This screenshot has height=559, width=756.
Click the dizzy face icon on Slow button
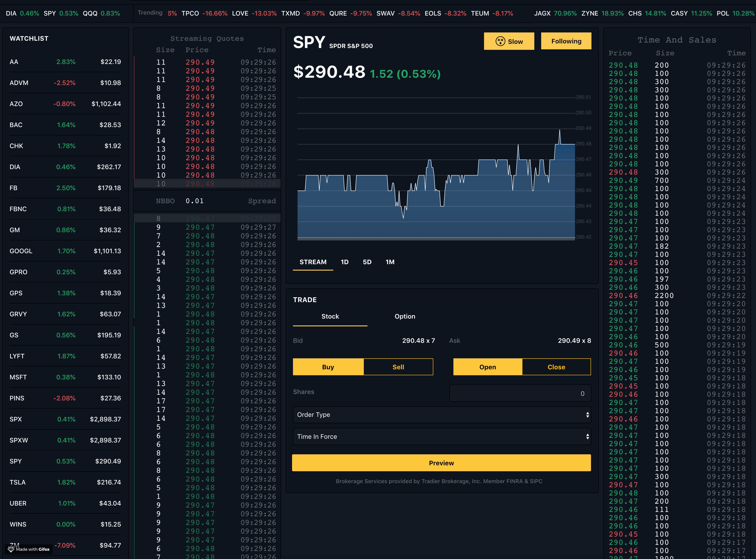tap(500, 41)
